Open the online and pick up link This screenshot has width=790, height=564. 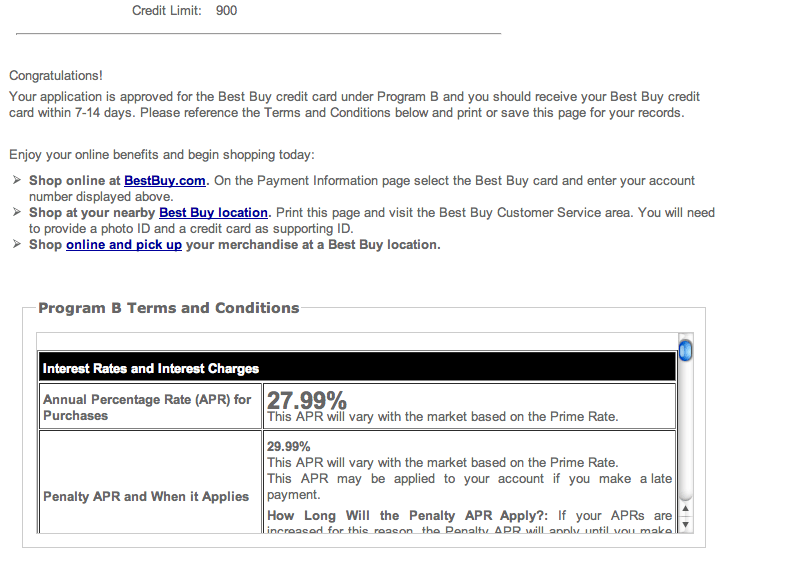point(124,244)
